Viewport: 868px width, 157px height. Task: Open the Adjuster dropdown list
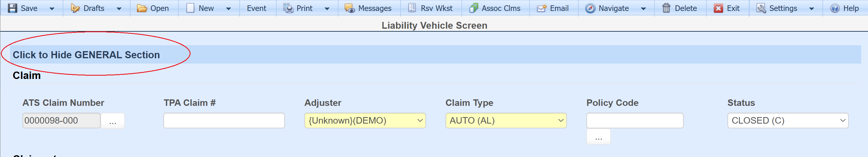click(x=365, y=121)
